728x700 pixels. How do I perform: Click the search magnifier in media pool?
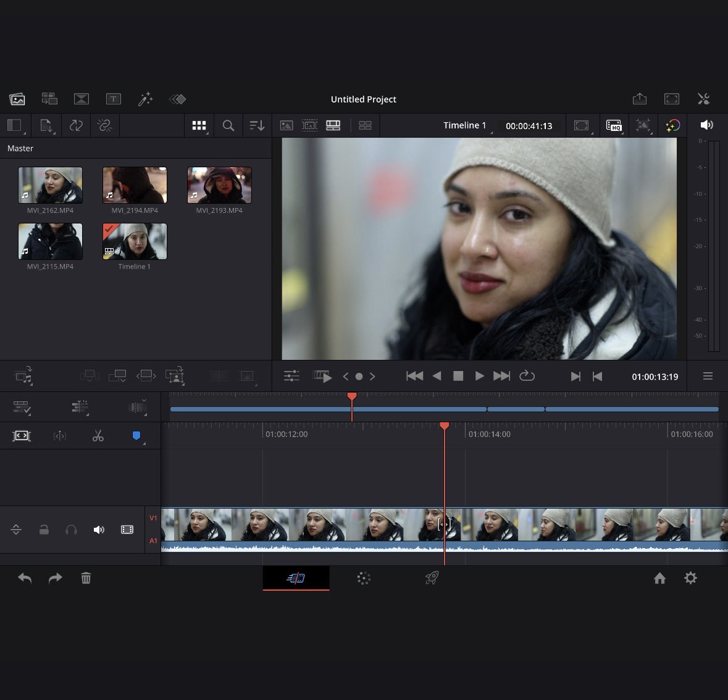pyautogui.click(x=228, y=125)
